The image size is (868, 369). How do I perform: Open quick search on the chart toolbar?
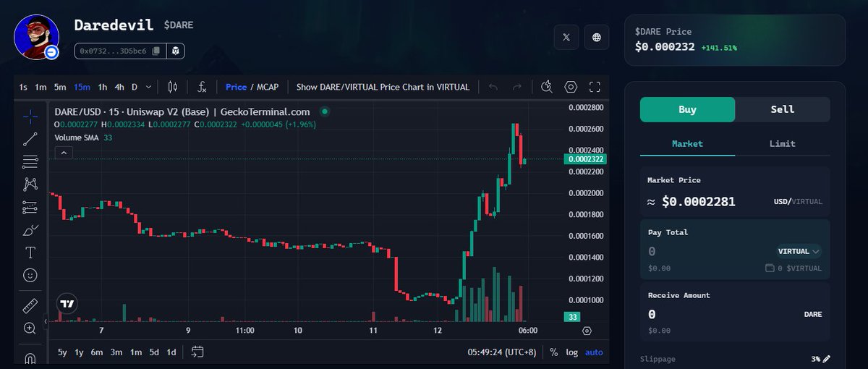point(547,87)
